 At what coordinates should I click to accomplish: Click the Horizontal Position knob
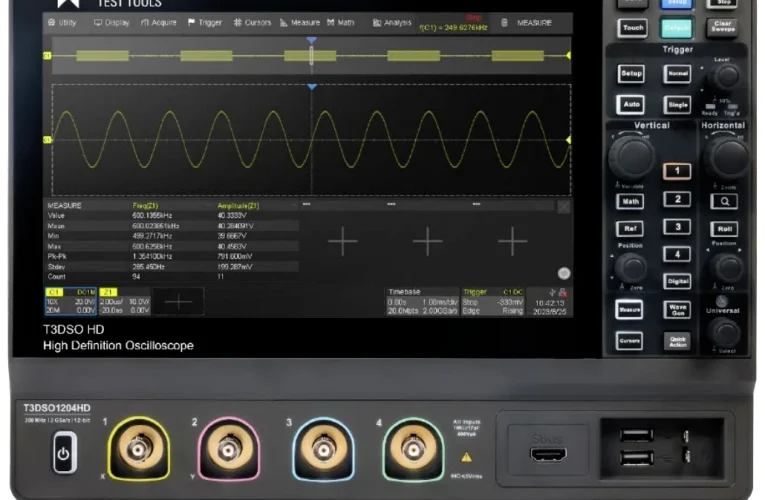(x=728, y=268)
